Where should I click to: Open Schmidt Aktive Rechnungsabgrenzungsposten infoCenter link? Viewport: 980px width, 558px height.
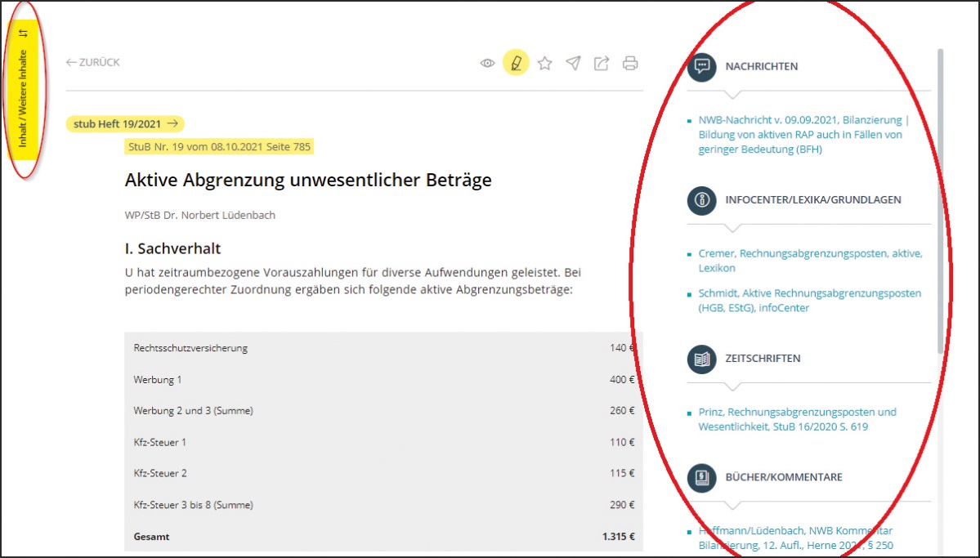(809, 300)
